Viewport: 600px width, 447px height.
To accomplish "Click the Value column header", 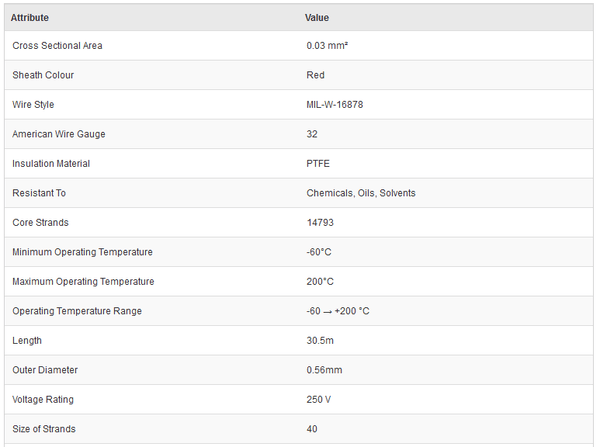I will (317, 17).
